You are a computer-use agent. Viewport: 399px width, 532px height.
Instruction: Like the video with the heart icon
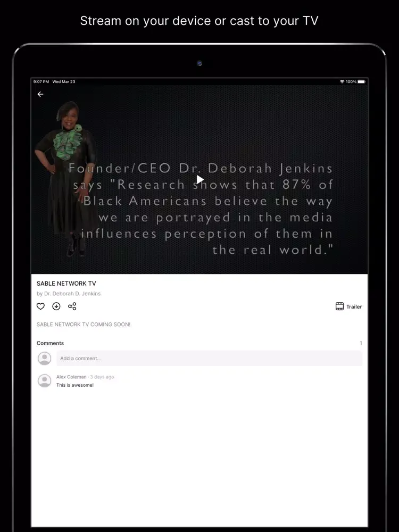click(x=40, y=306)
